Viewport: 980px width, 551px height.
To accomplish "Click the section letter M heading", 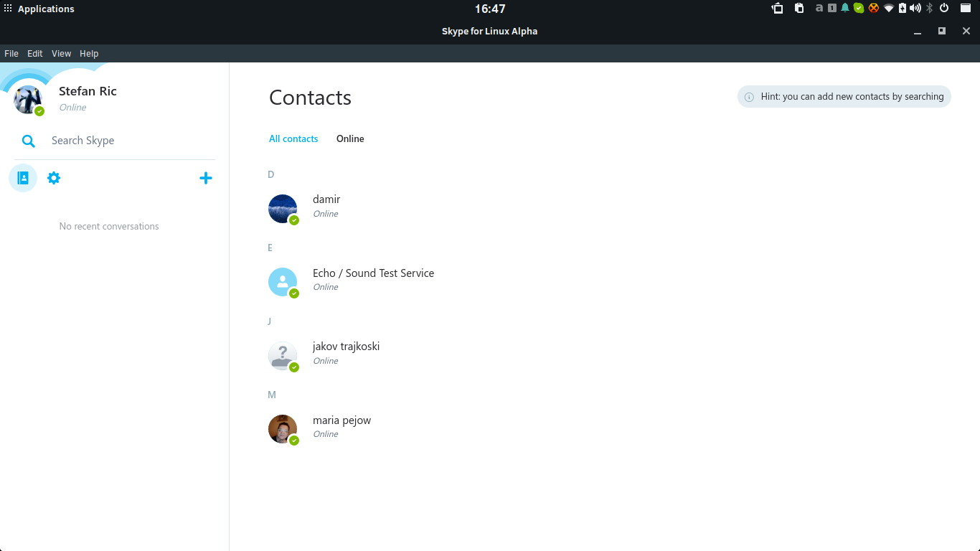I will [x=272, y=395].
